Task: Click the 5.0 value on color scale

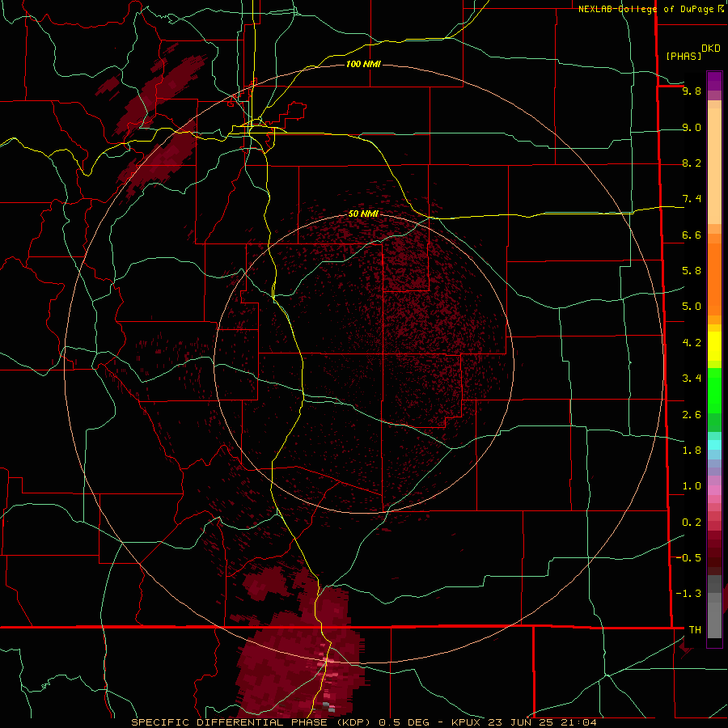Action: 692,307
